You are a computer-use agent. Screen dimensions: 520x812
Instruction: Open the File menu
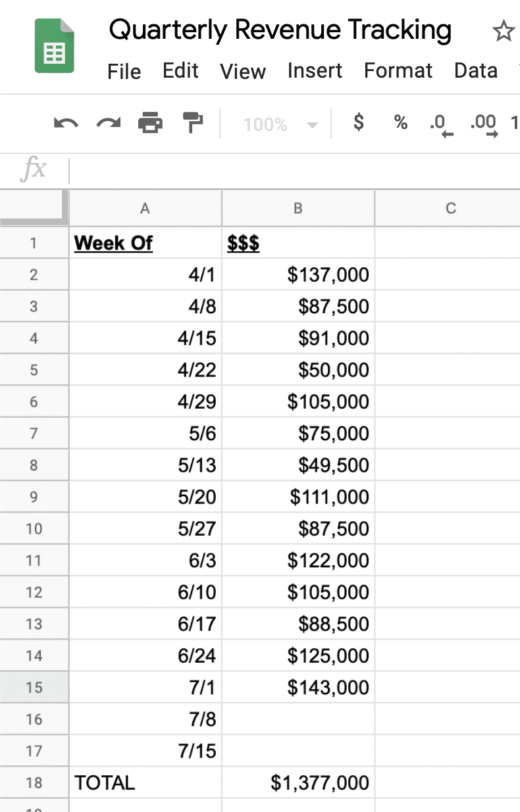tap(124, 71)
